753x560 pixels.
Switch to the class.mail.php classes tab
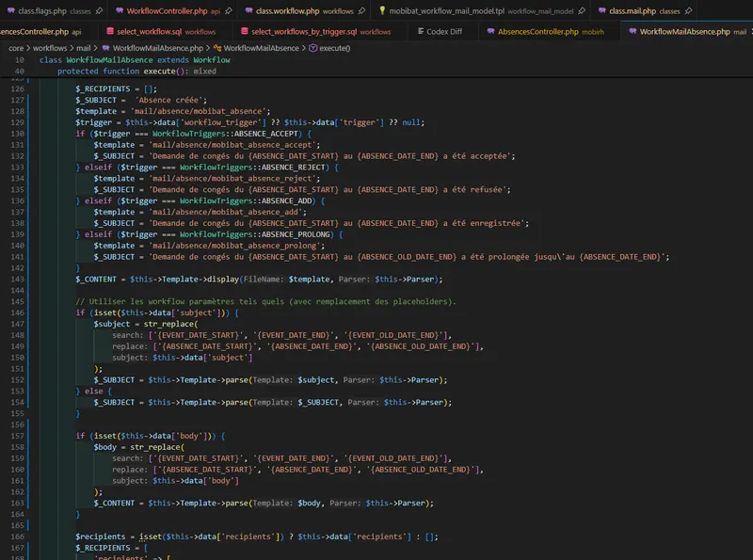click(645, 10)
